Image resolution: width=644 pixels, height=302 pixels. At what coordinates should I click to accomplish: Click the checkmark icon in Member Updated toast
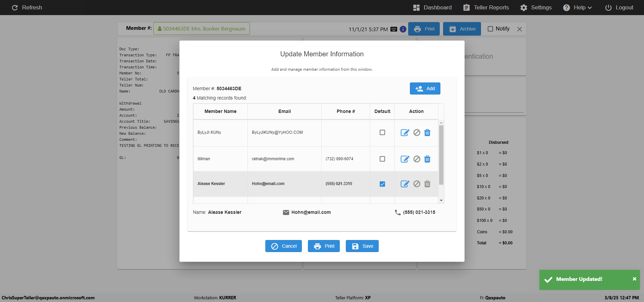(548, 280)
